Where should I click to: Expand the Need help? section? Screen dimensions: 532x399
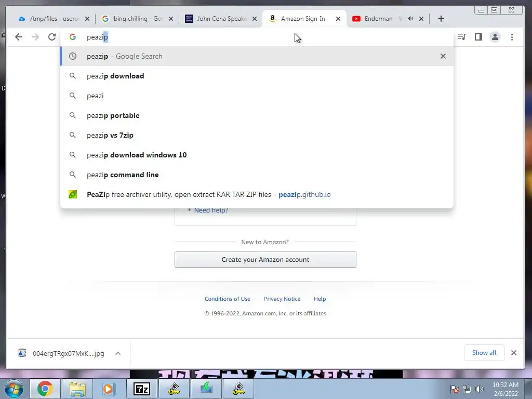tap(211, 210)
